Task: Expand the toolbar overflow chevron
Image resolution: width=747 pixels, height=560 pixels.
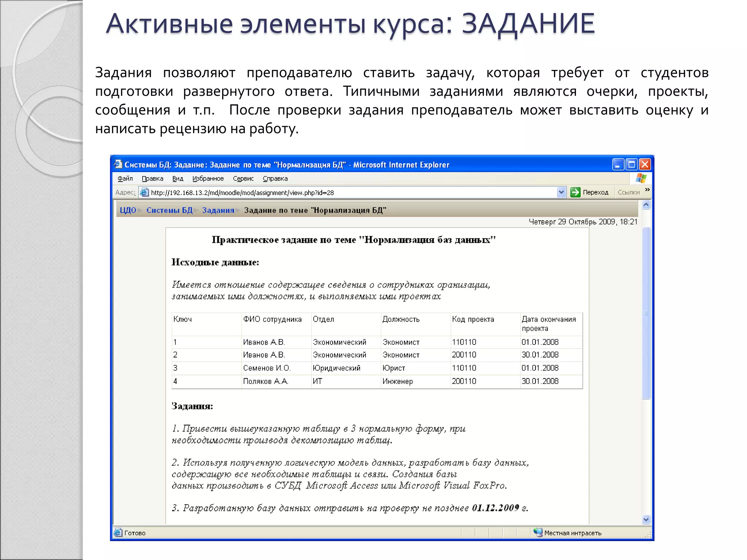Action: coord(647,190)
